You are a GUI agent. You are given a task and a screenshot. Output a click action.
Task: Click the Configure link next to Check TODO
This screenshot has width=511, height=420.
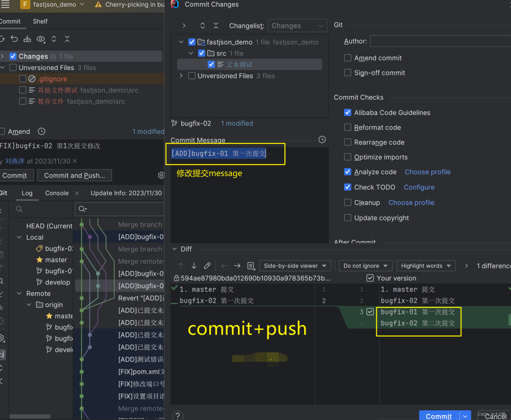click(x=419, y=187)
